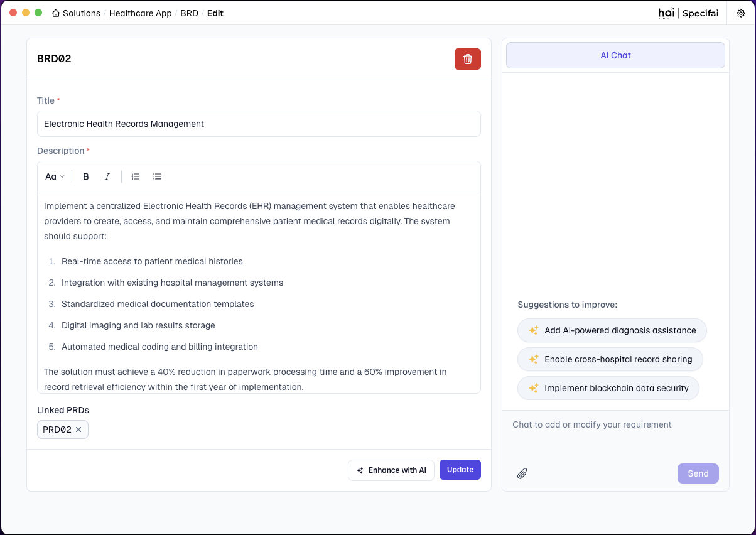Click the hai Specifai logo
The height and width of the screenshot is (535, 756).
pos(688,13)
